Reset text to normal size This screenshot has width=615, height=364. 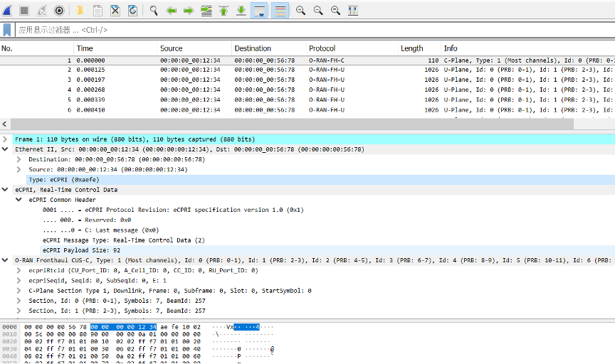tap(335, 11)
